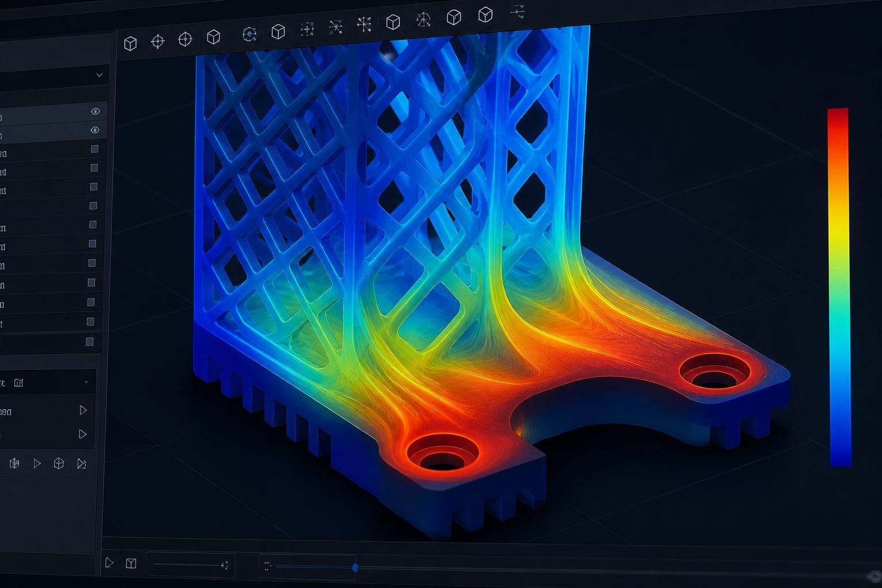Viewport: 882px width, 588px height.
Task: Click the blue handle on the timeline slider
Action: tap(355, 567)
